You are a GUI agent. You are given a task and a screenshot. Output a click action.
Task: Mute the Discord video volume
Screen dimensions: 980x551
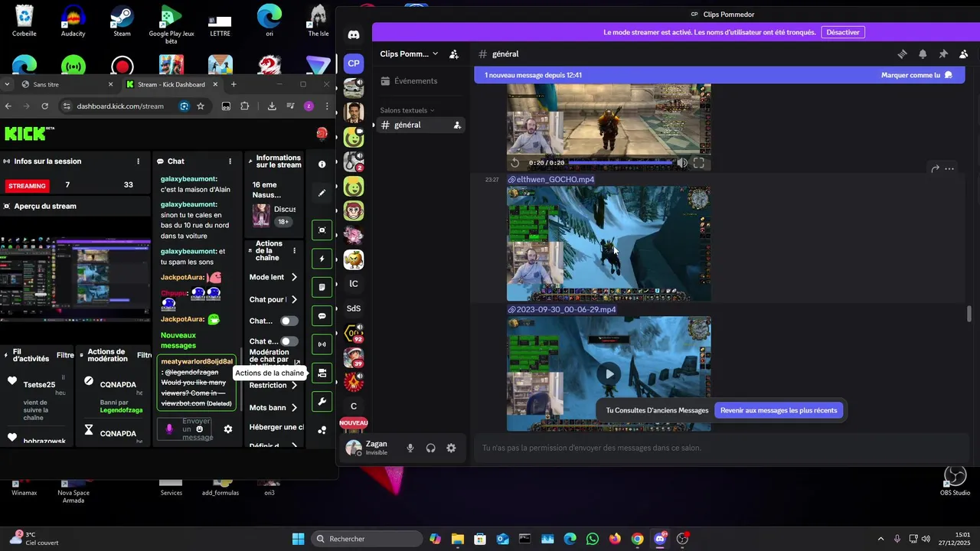682,162
